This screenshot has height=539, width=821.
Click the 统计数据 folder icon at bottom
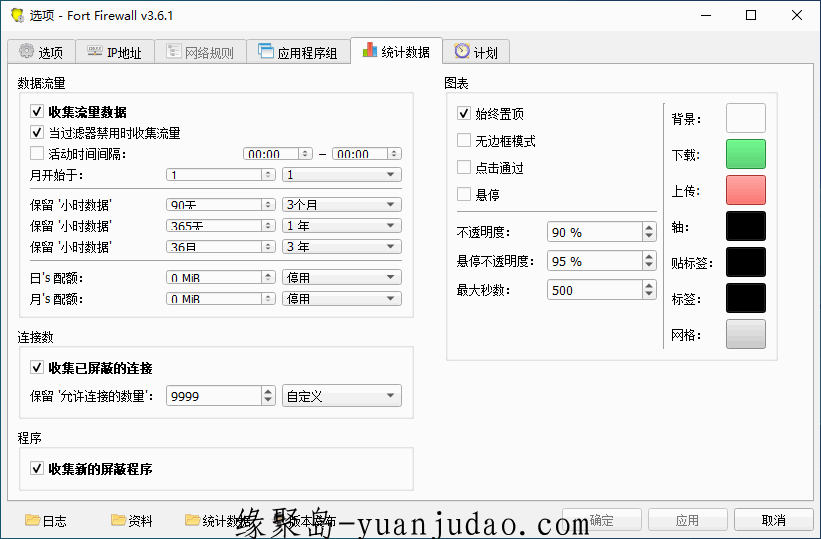pos(193,520)
